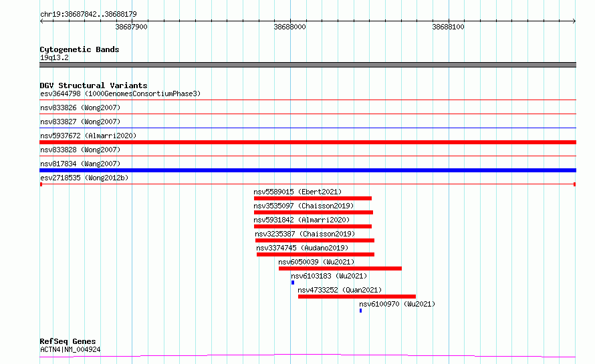Click the small blue marker under nsv6103183
Viewport: 595px width, 364px height.
coord(293,283)
